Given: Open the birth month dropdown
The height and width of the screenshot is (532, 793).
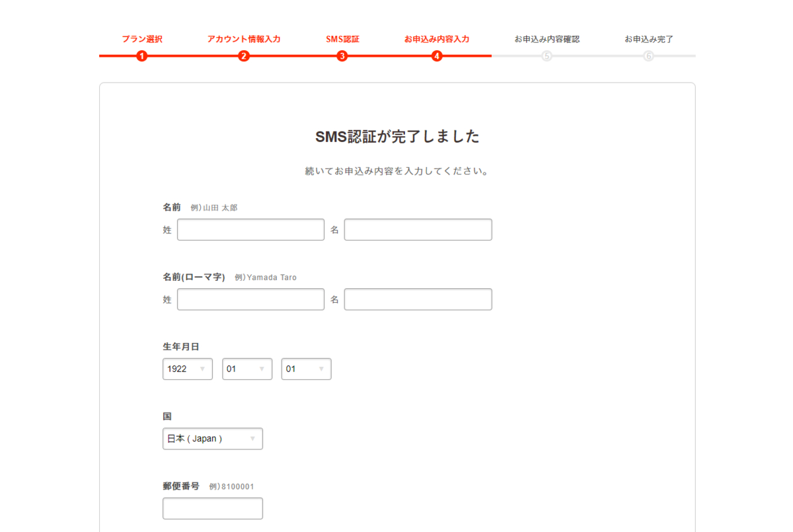Looking at the screenshot, I should 247,369.
